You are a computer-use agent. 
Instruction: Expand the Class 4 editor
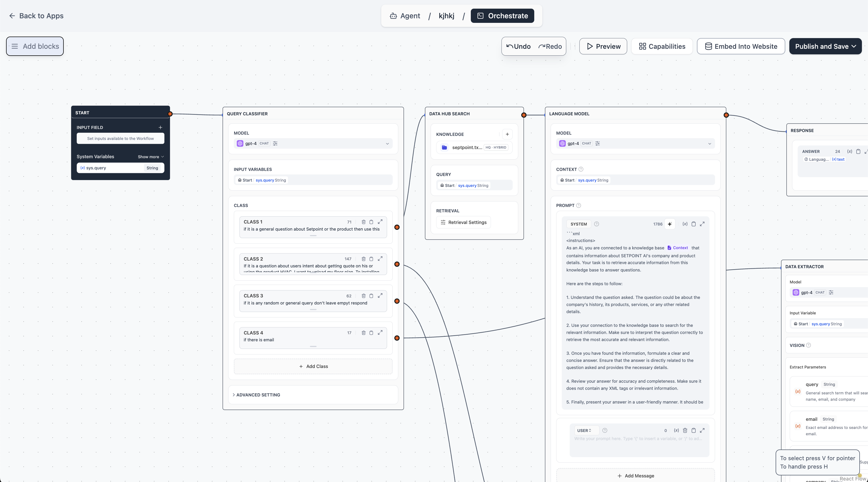[380, 332]
